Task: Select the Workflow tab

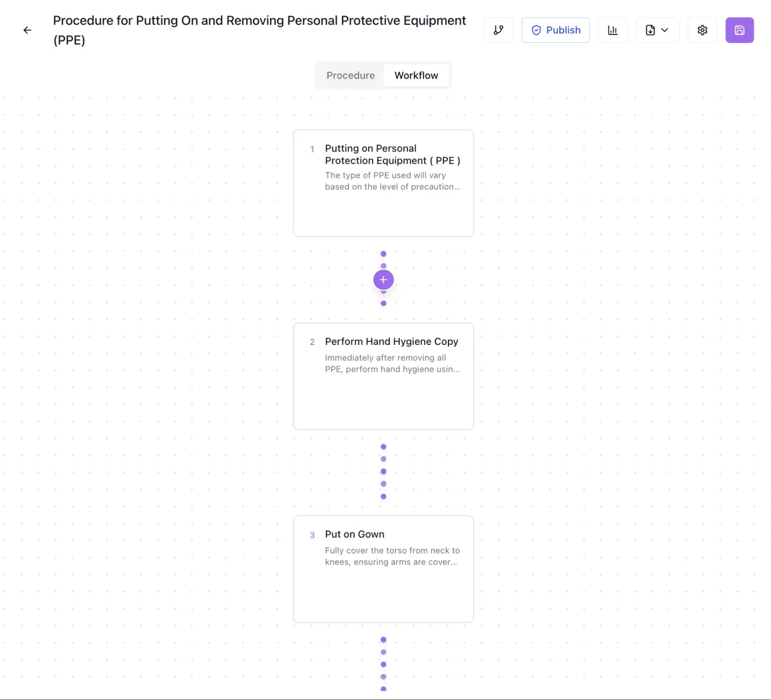Action: (416, 75)
